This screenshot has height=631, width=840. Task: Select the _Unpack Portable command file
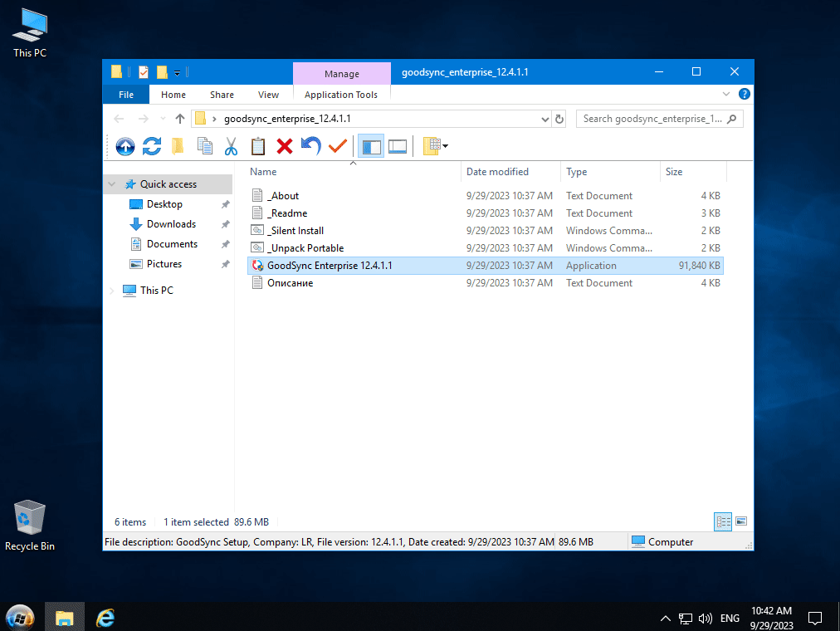pos(486,248)
